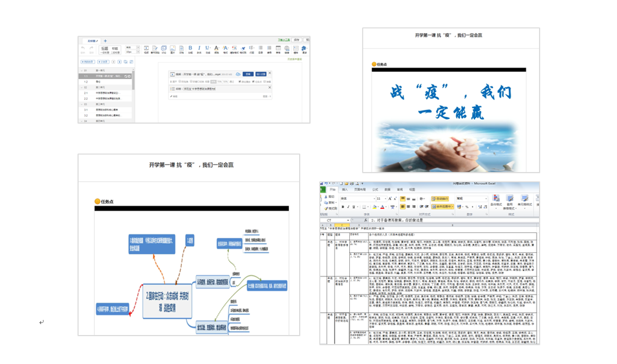Collapse chapter 01 in the outline tree

point(81,71)
